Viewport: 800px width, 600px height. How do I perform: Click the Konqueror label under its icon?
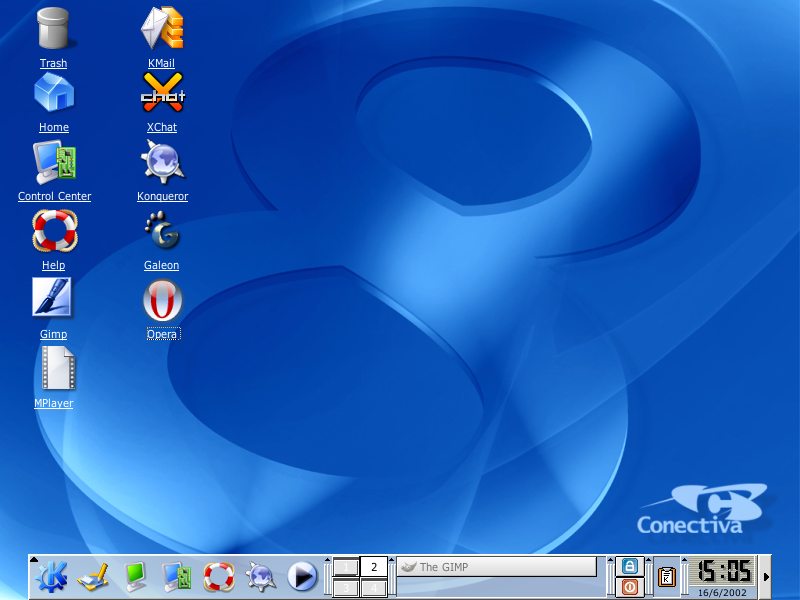(x=162, y=196)
